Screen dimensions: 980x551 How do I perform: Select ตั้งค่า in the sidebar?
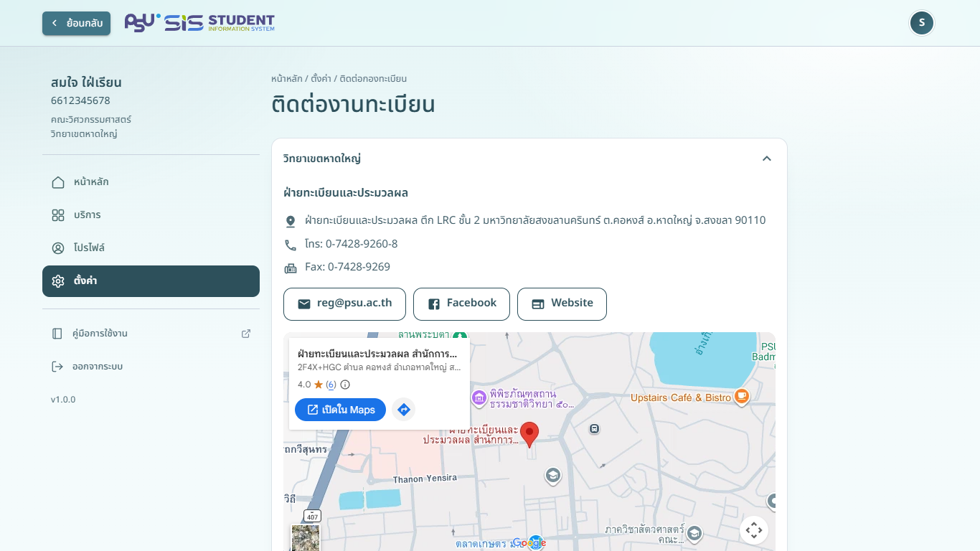[x=151, y=281]
